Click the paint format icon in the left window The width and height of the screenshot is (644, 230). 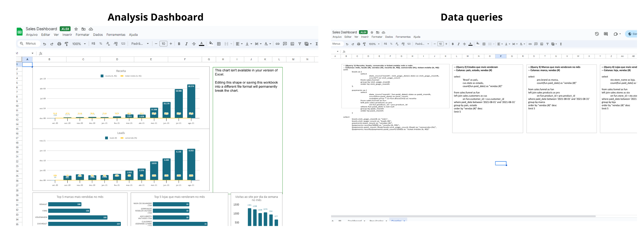[x=66, y=44]
